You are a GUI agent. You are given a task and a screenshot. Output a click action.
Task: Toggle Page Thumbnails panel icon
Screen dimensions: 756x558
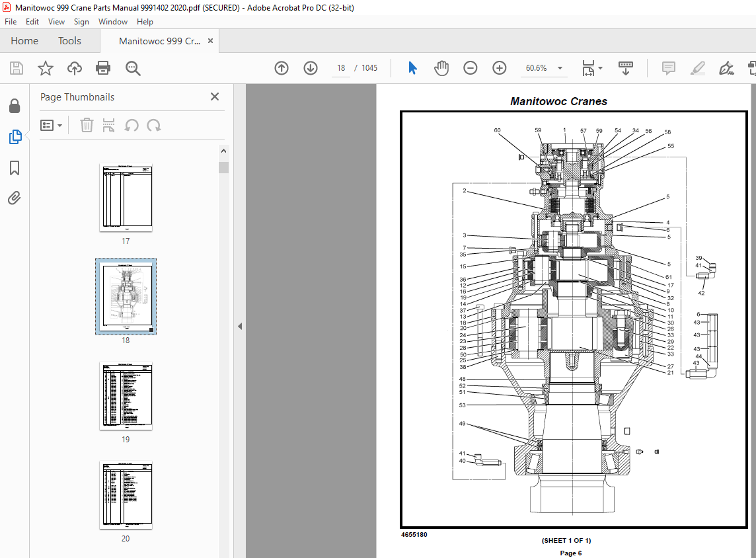(15, 137)
